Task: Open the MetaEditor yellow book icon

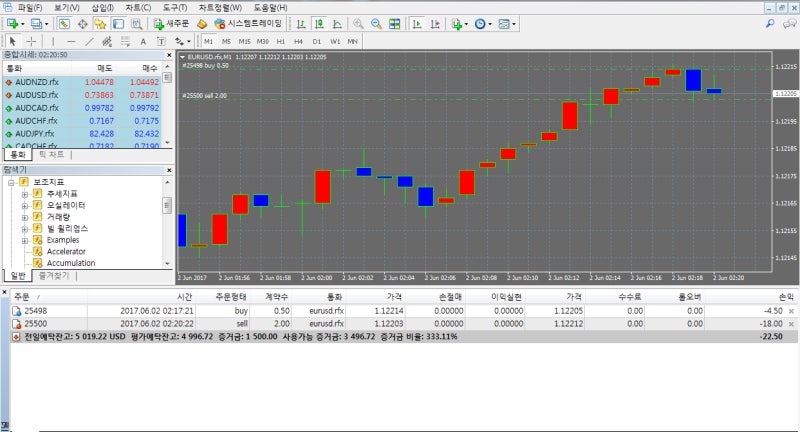Action: (203, 23)
